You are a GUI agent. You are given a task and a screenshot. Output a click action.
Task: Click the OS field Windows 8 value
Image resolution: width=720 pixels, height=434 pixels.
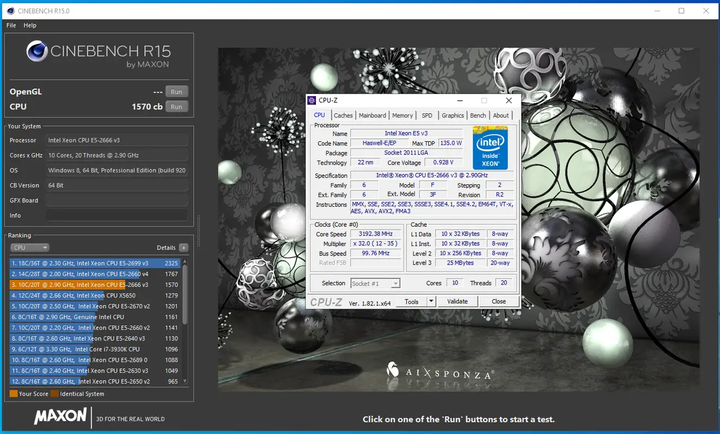point(117,170)
